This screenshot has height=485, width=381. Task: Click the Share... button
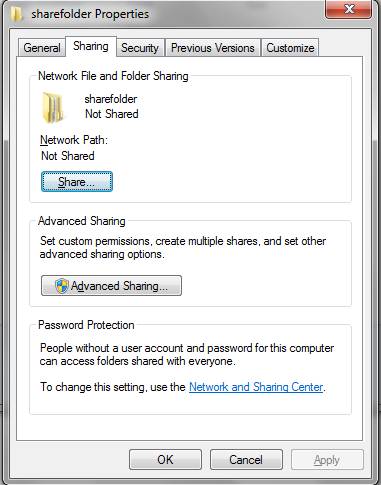77,182
